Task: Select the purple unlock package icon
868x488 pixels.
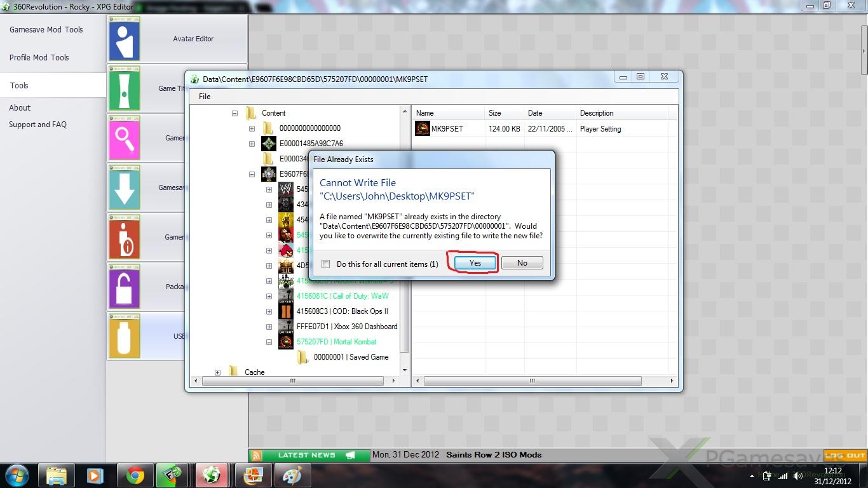Action: (x=124, y=287)
